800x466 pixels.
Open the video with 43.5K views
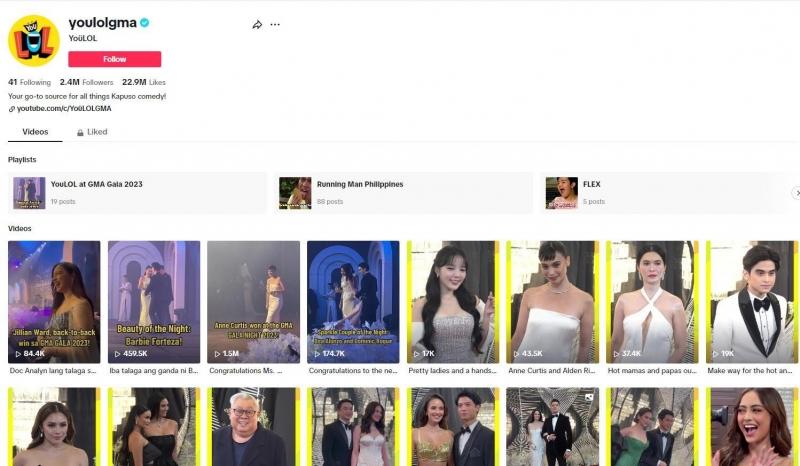pyautogui.click(x=552, y=301)
